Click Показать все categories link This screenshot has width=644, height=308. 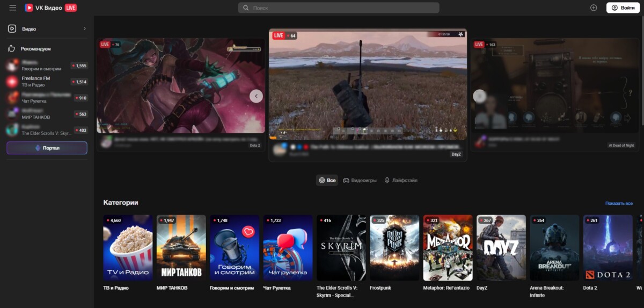click(619, 203)
